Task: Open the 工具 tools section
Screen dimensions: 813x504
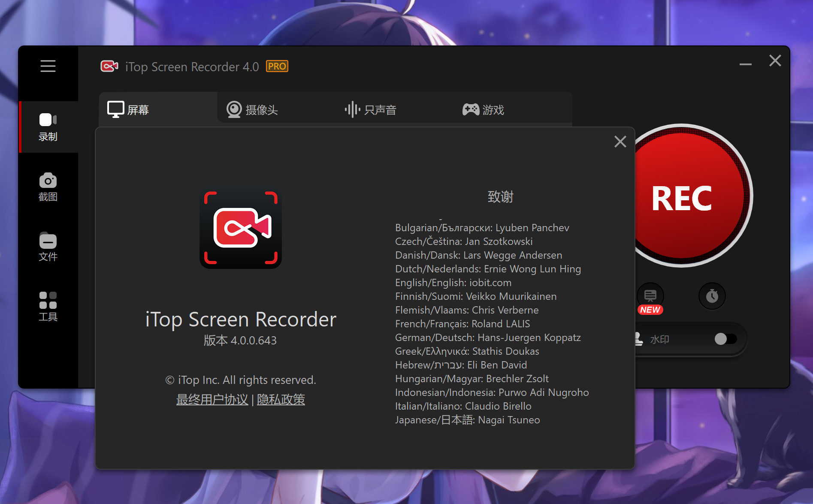Action: pos(48,307)
